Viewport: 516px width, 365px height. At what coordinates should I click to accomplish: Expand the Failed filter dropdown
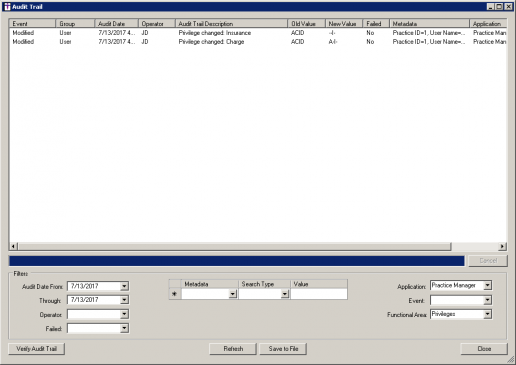(x=124, y=328)
